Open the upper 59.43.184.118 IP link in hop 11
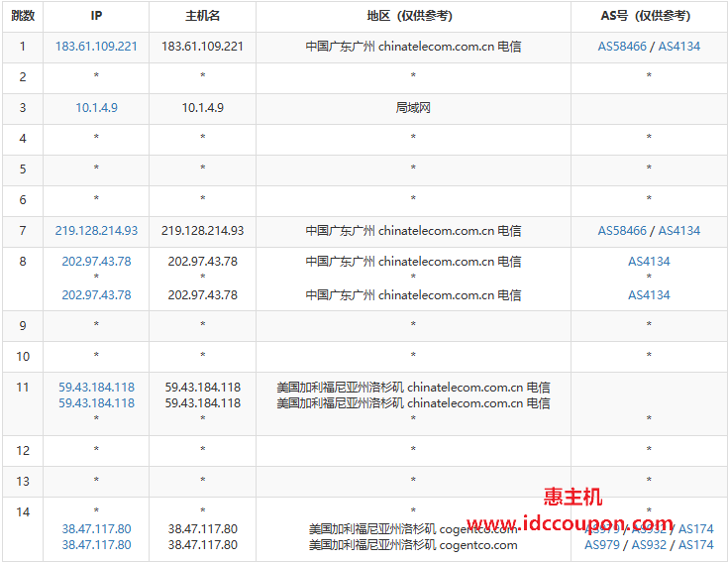 [x=96, y=388]
